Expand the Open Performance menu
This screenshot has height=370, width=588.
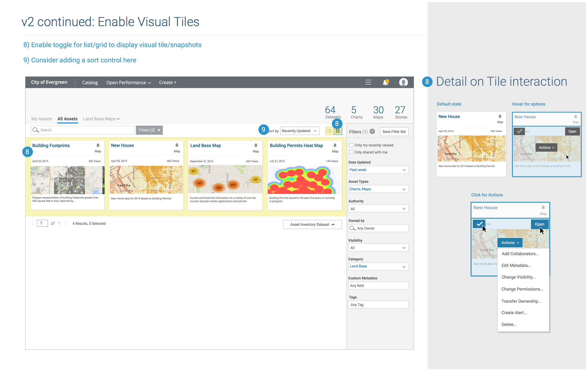(129, 83)
